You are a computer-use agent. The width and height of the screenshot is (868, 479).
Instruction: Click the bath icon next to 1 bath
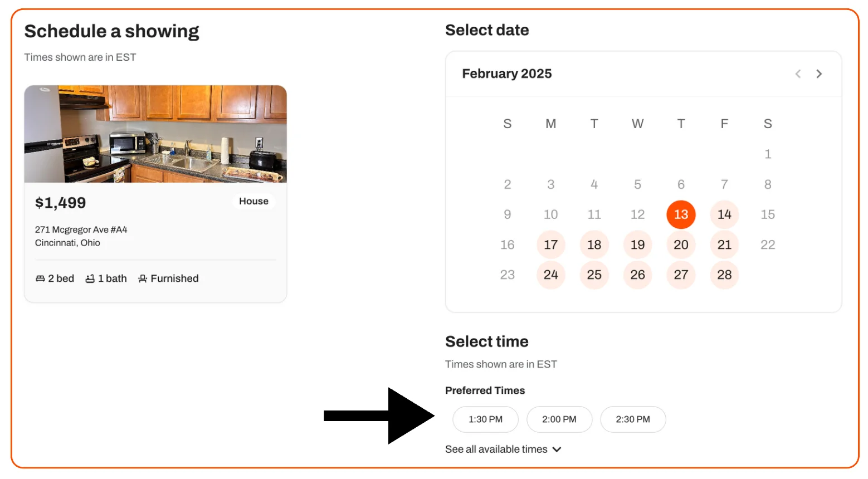pos(91,278)
